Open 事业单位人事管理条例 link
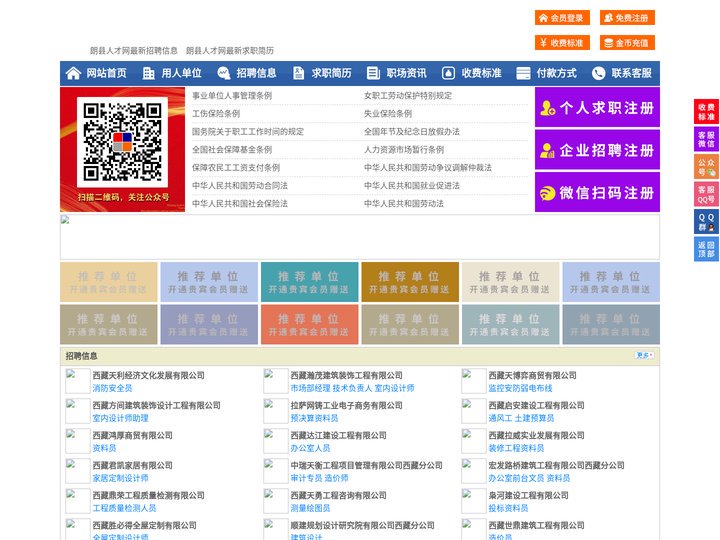The width and height of the screenshot is (720, 540). click(x=232, y=96)
